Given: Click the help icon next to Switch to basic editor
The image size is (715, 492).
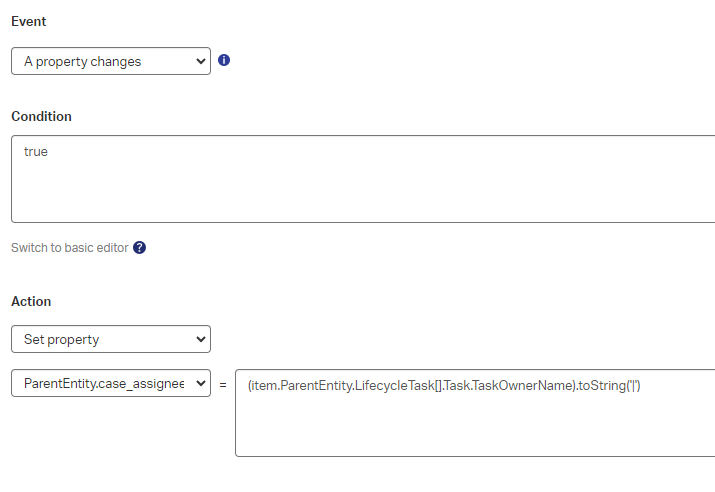Looking at the screenshot, I should [139, 248].
